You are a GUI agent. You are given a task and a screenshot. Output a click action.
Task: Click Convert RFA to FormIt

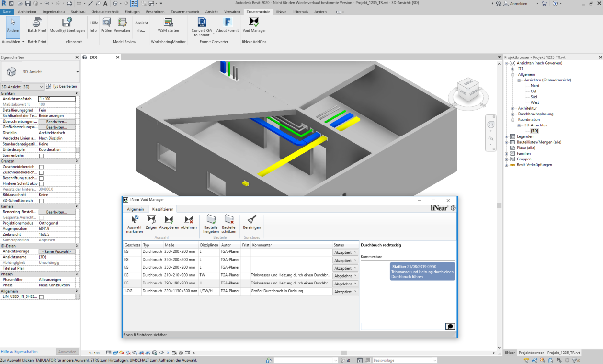(x=202, y=27)
